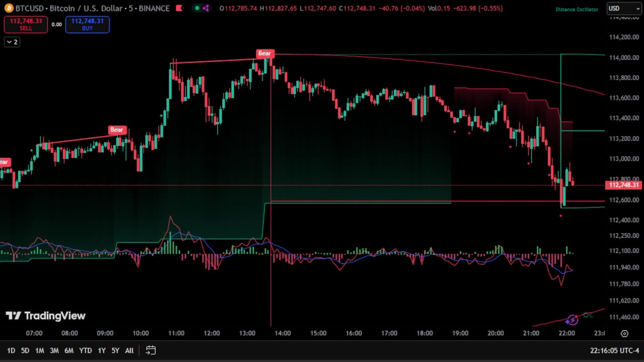Image resolution: width=644 pixels, height=362 pixels.
Task: Click the BUY 112,748.31 button
Action: [x=88, y=24]
